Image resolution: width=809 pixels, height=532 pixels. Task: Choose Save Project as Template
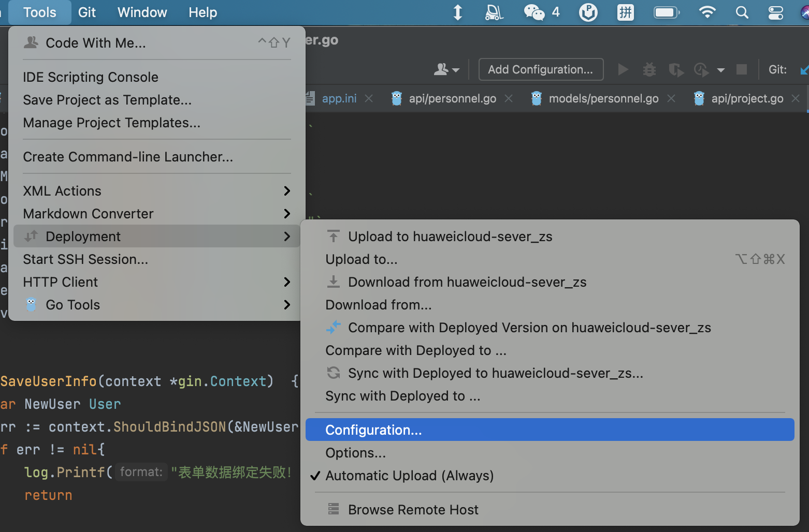[157, 100]
